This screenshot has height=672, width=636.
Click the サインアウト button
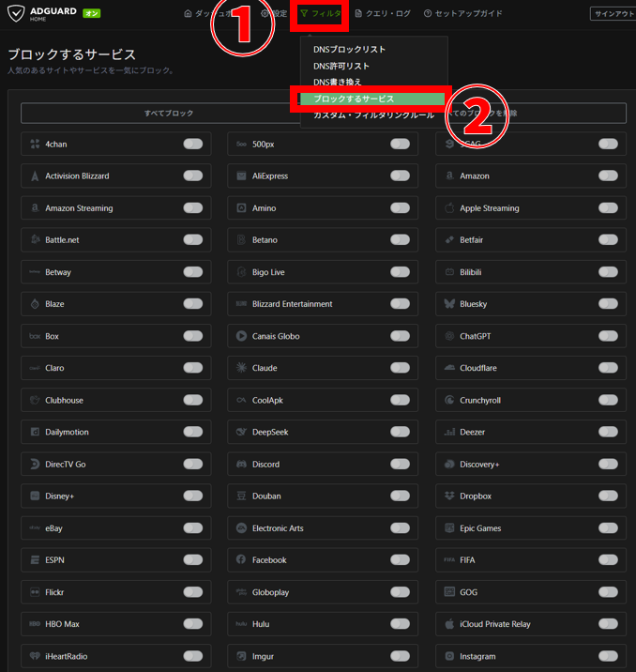(613, 14)
